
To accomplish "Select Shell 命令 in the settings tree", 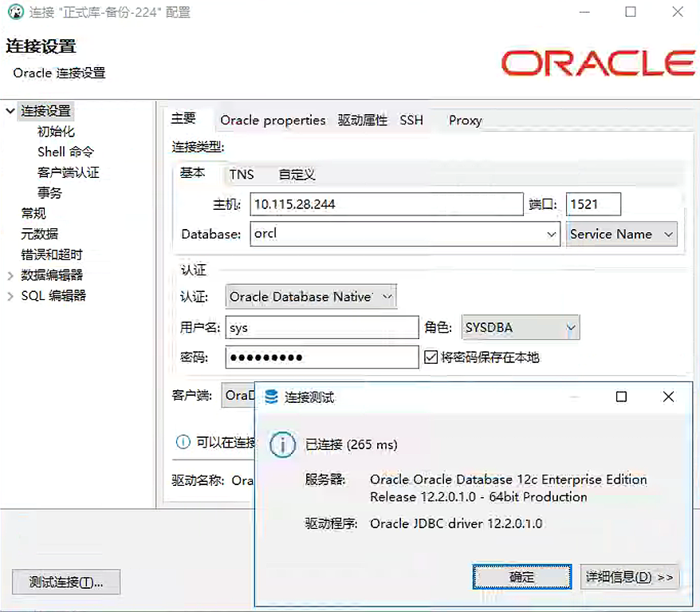I will point(65,152).
